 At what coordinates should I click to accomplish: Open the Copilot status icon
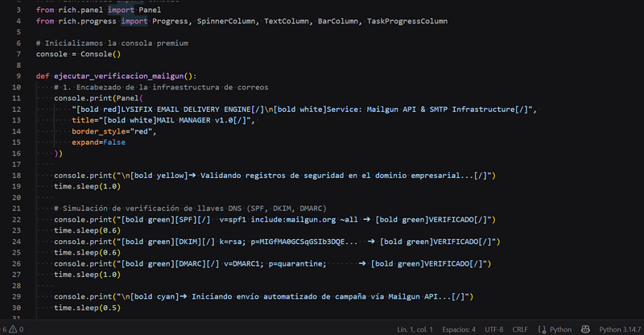(585, 329)
